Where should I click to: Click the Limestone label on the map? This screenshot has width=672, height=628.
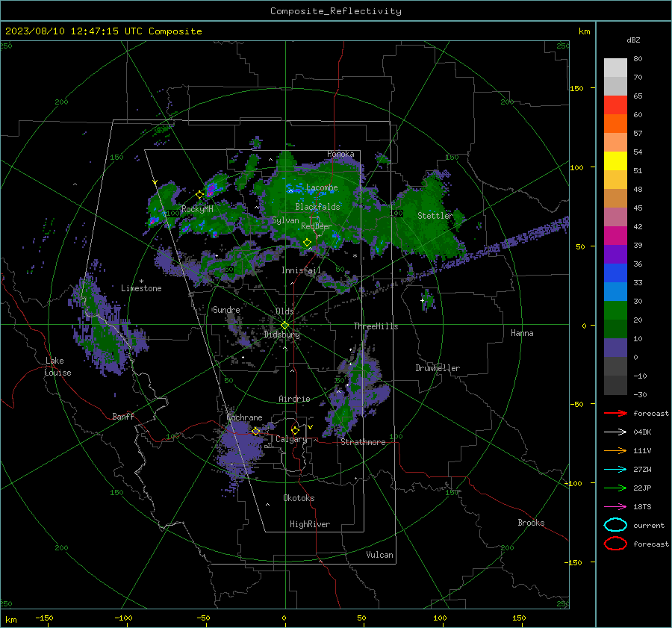[141, 288]
